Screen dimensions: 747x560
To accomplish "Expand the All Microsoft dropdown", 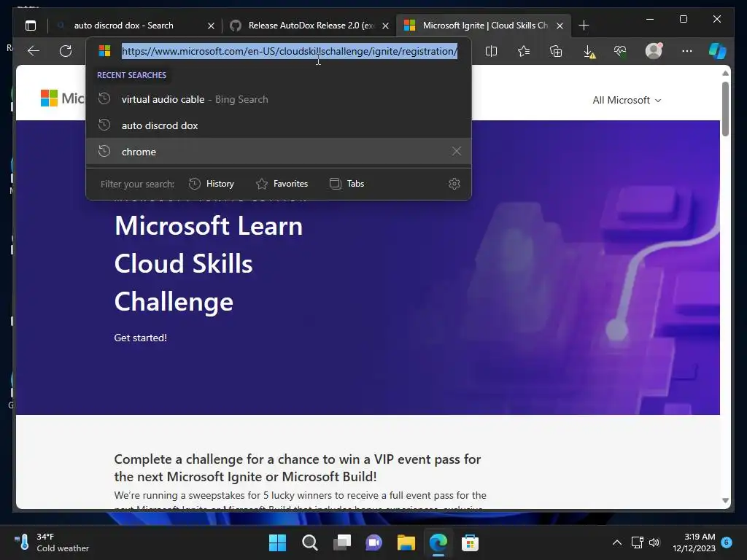I will 627,100.
